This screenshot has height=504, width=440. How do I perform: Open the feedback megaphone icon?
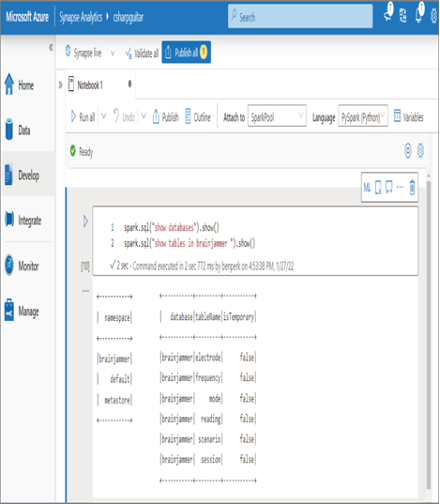pos(388,14)
